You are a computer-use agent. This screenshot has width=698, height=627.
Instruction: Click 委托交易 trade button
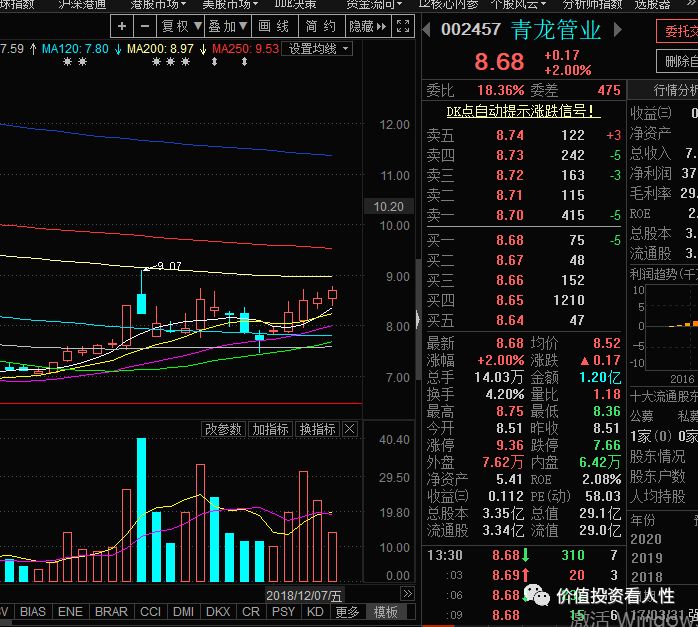[x=678, y=31]
